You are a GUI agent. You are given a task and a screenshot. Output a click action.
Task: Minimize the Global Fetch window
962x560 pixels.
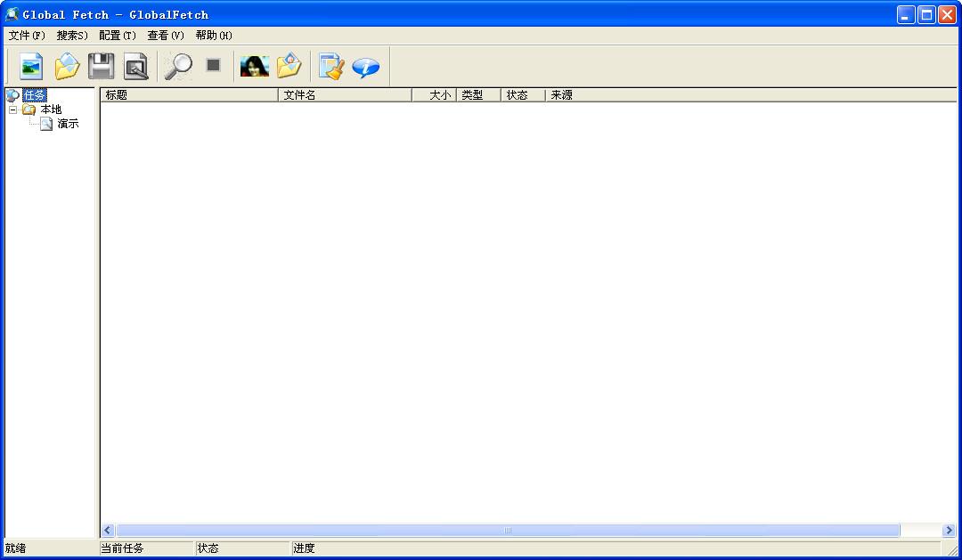click(x=906, y=15)
